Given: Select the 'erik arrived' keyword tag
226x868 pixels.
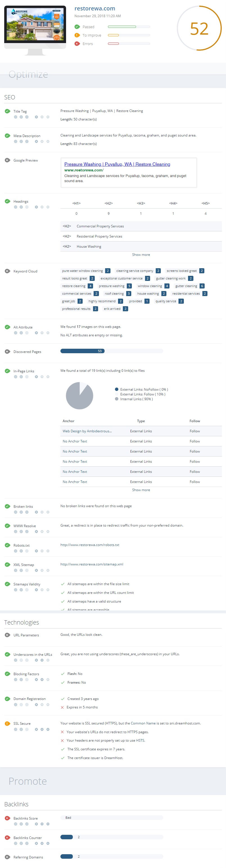Looking at the screenshot, I should click(115, 309).
